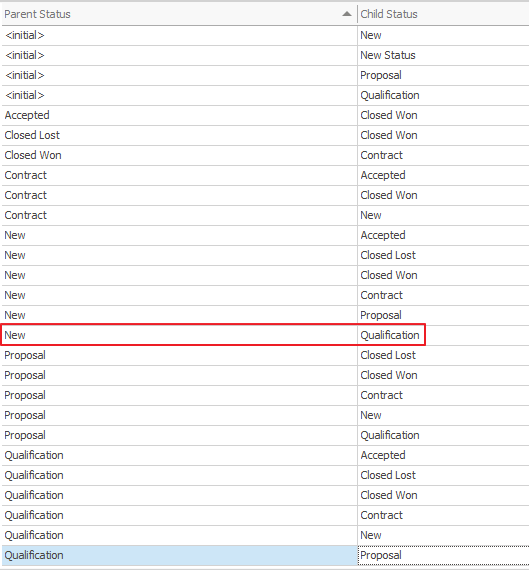The image size is (529, 570).
Task: Select the highlighted Qualification to Proposal row
Action: [x=265, y=555]
